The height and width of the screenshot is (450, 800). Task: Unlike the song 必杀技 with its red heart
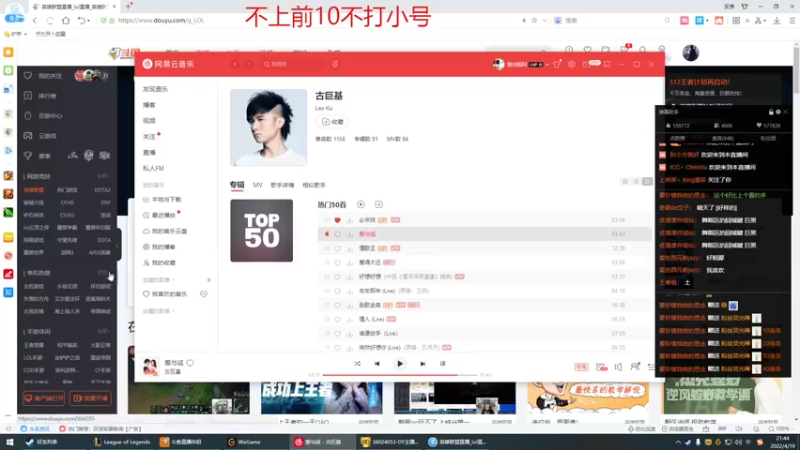337,220
